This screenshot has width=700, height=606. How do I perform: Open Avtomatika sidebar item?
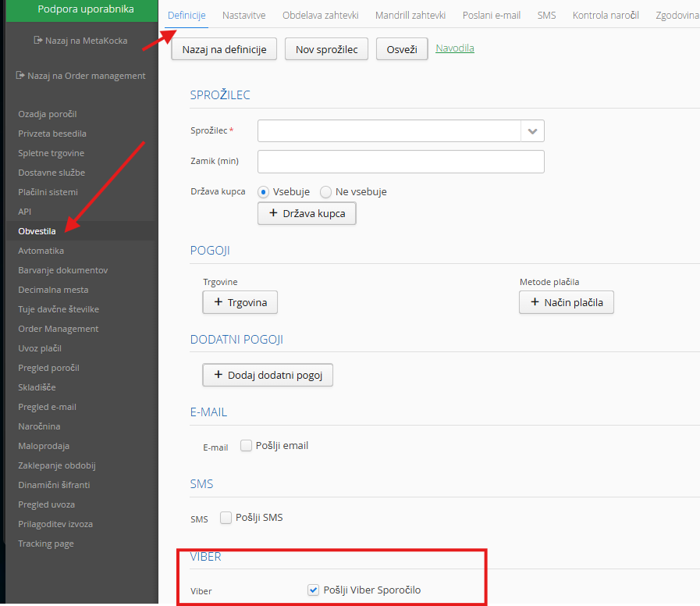pos(41,251)
